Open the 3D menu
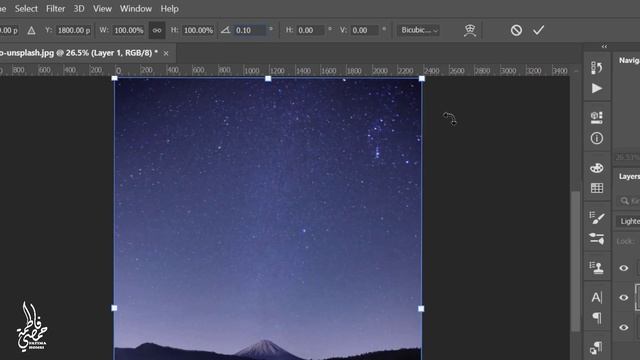 click(x=79, y=9)
